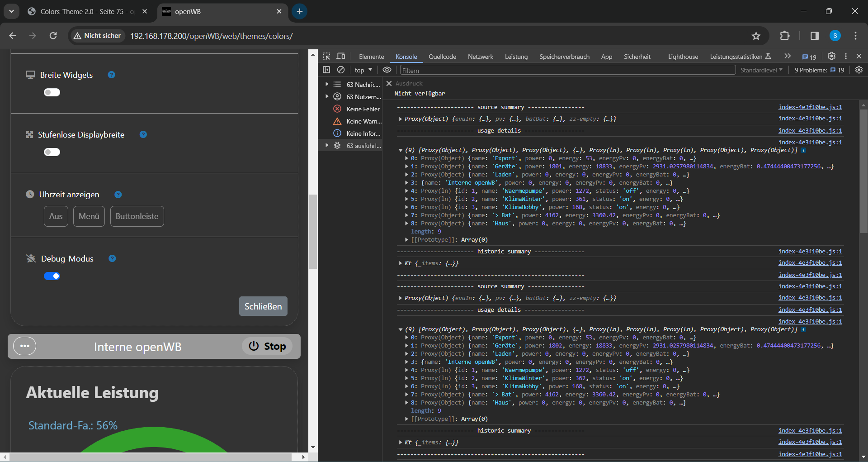Clear the console output
The width and height of the screenshot is (868, 462).
(341, 70)
